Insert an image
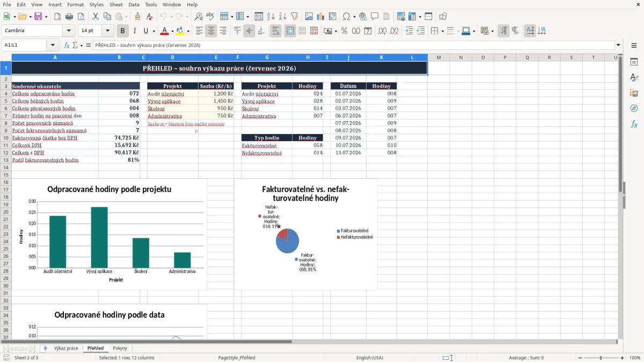This screenshot has width=644, height=362. click(x=309, y=17)
